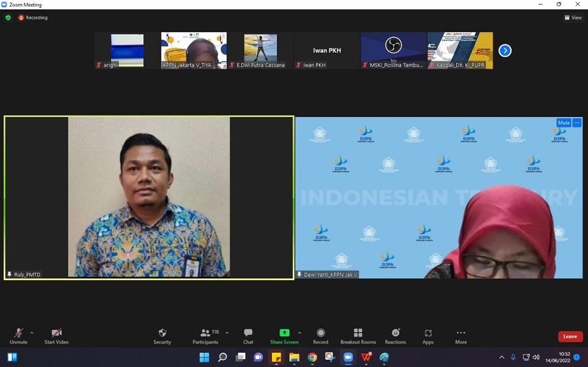Unmute the microphone
Image resolution: width=588 pixels, height=367 pixels.
18,333
